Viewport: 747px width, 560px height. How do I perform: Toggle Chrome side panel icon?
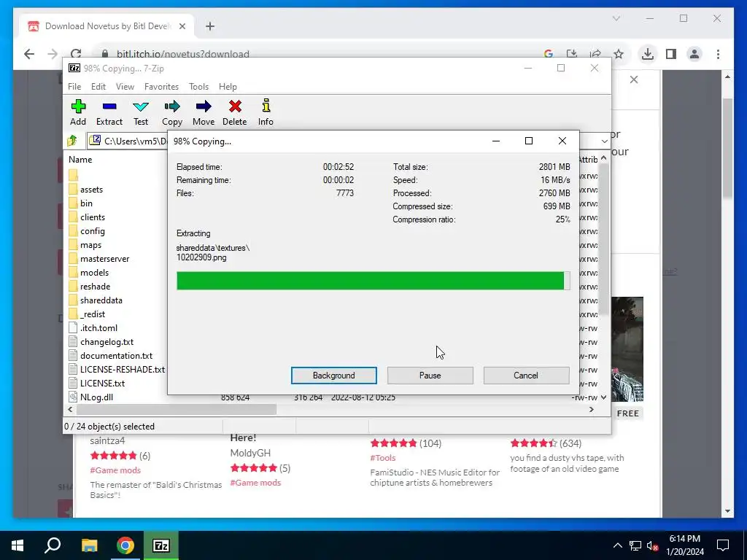tap(671, 54)
